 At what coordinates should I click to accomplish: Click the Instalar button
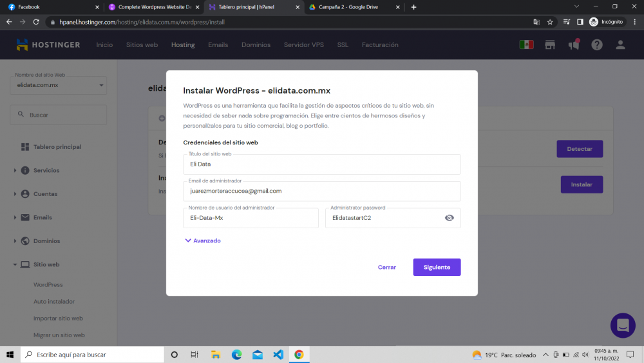[582, 184]
